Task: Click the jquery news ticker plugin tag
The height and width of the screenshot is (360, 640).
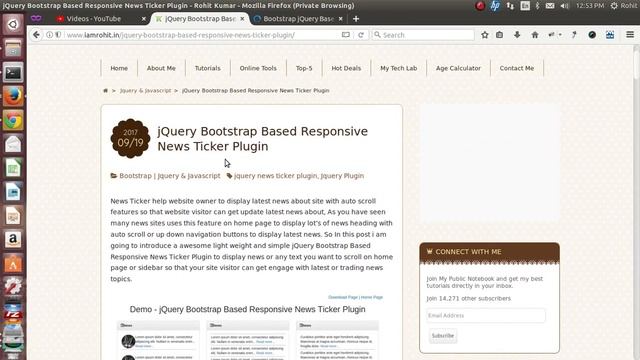Action: click(x=275, y=176)
